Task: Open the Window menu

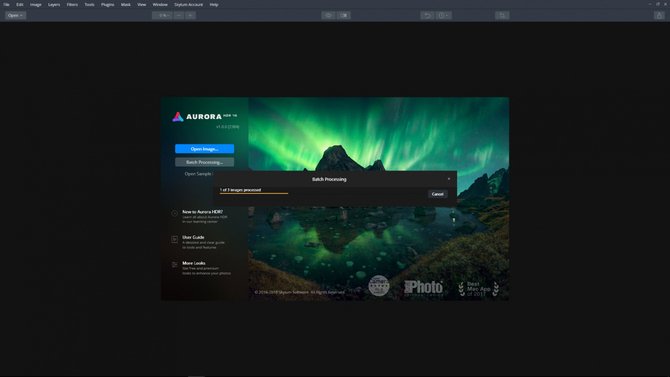Action: point(160,4)
